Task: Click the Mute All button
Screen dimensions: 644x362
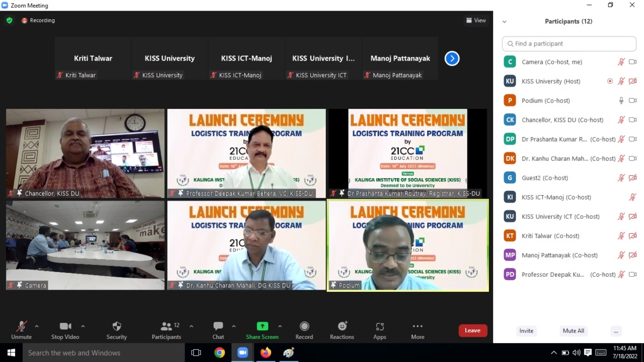Action: tap(573, 331)
